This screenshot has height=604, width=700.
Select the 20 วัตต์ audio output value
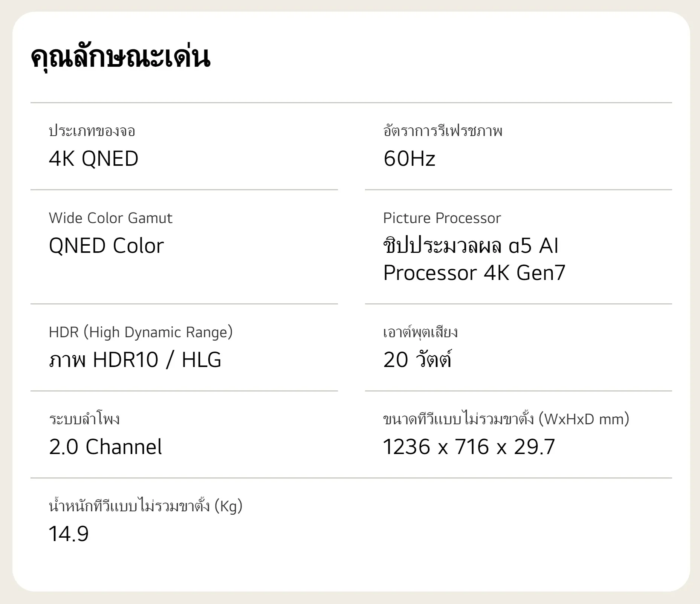[417, 359]
